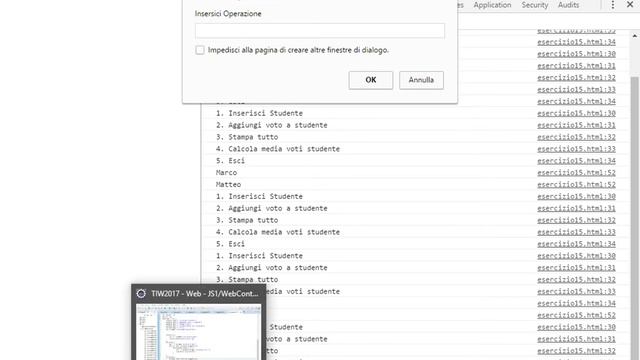
Task: Switch to the Application tab in DevTools
Action: (x=492, y=5)
